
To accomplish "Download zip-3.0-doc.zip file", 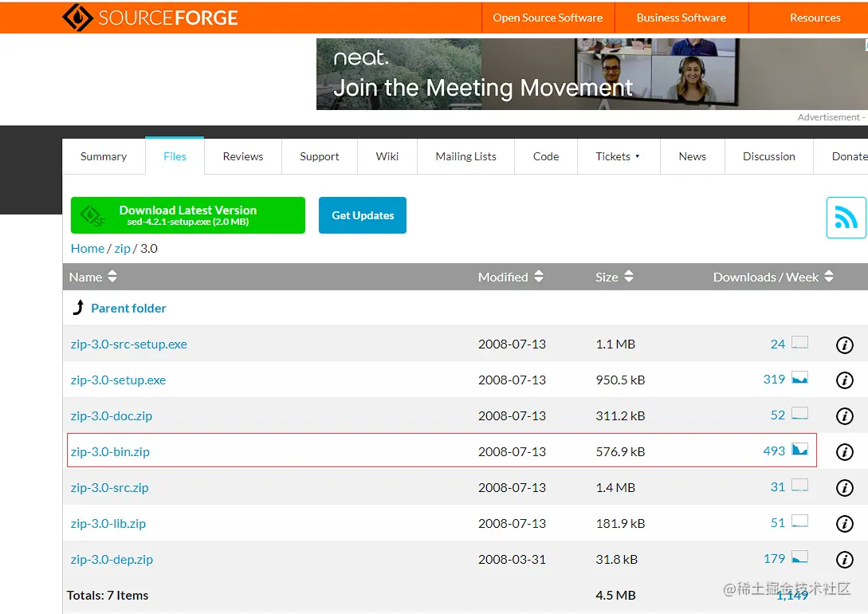I will click(x=112, y=416).
